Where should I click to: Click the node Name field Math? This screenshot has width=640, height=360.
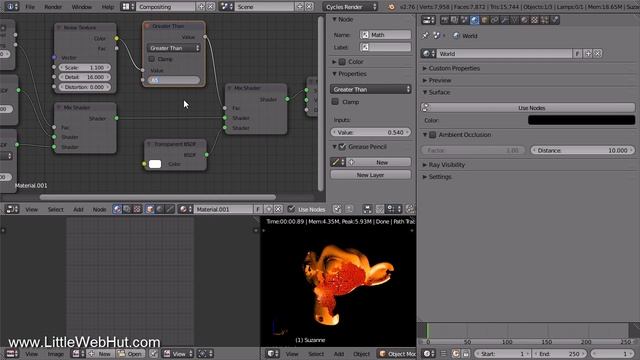tap(385, 35)
